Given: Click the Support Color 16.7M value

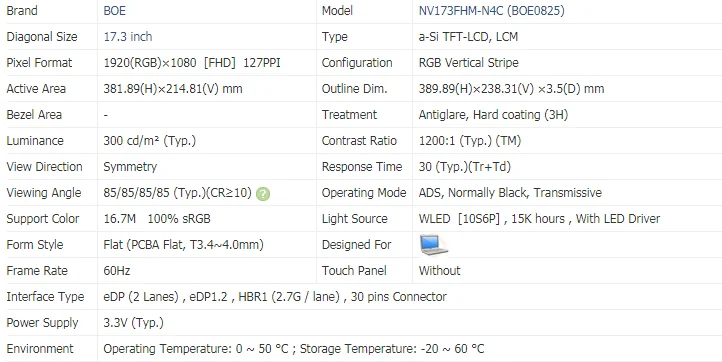Looking at the screenshot, I should point(157,219).
